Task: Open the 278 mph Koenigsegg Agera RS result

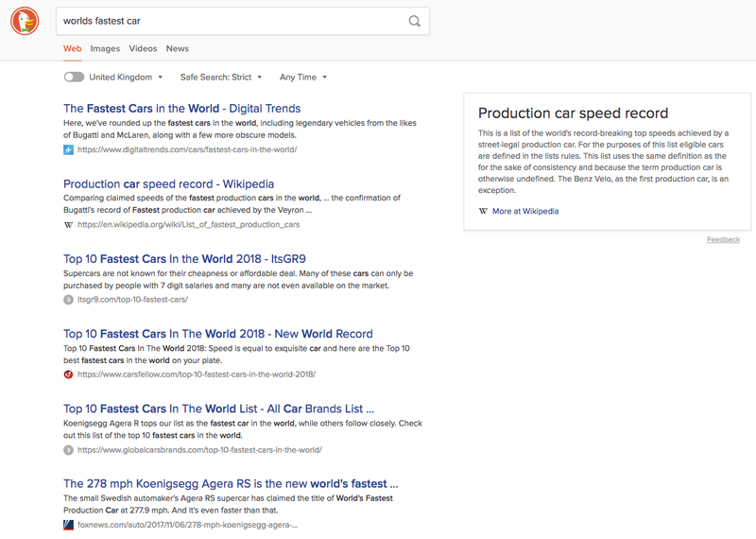Action: [231, 483]
